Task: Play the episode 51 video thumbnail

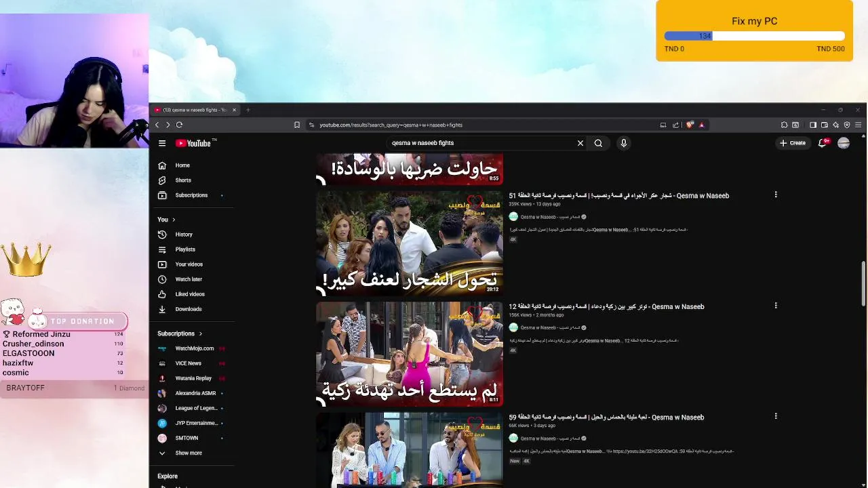Action: tap(410, 243)
